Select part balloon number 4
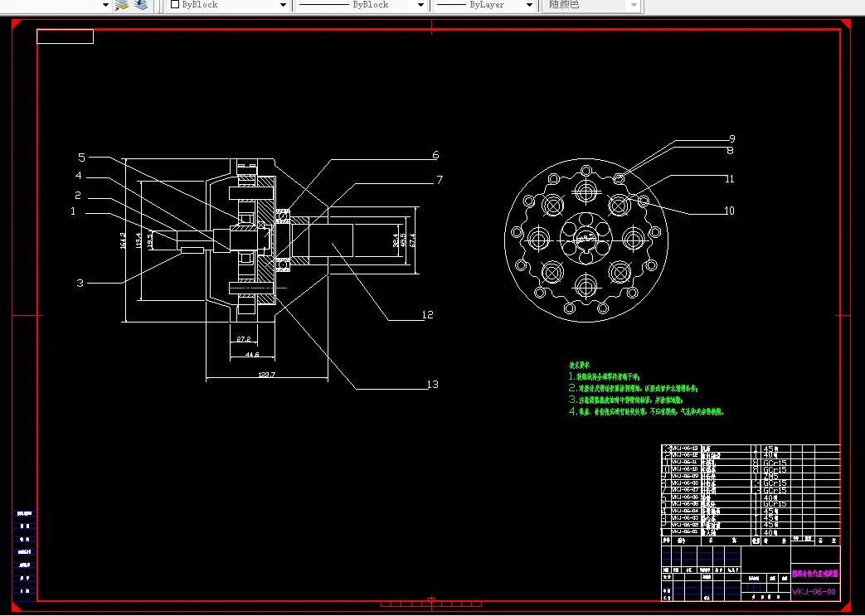 (x=78, y=176)
